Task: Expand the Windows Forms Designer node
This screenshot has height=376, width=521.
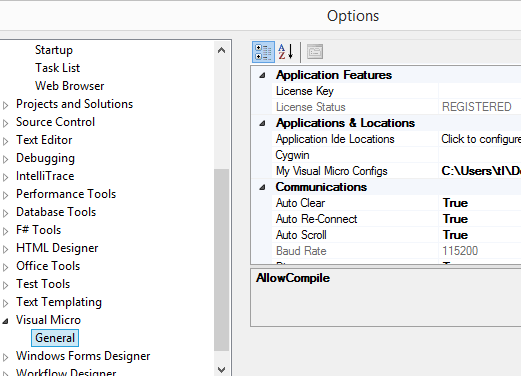Action: (x=5, y=357)
